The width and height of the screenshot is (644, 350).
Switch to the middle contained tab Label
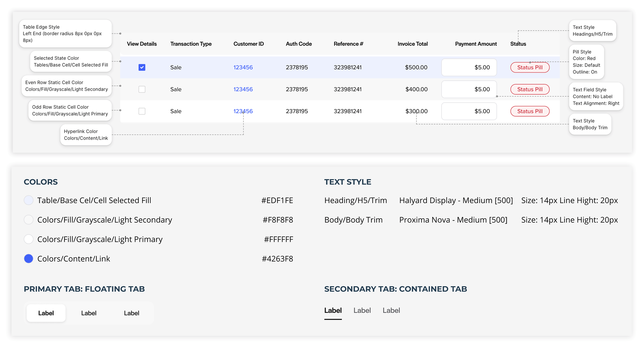click(x=362, y=311)
